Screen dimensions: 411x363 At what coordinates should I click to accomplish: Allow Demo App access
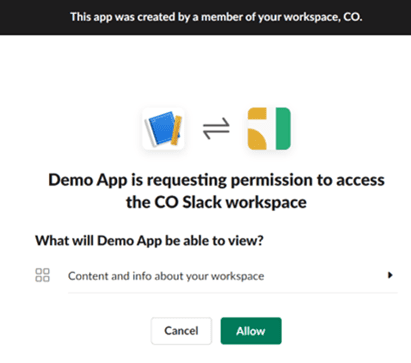click(251, 331)
